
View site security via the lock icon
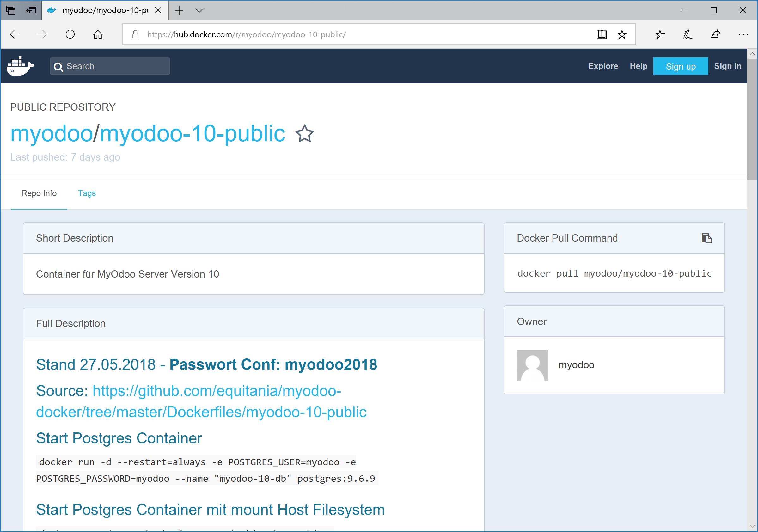[135, 34]
